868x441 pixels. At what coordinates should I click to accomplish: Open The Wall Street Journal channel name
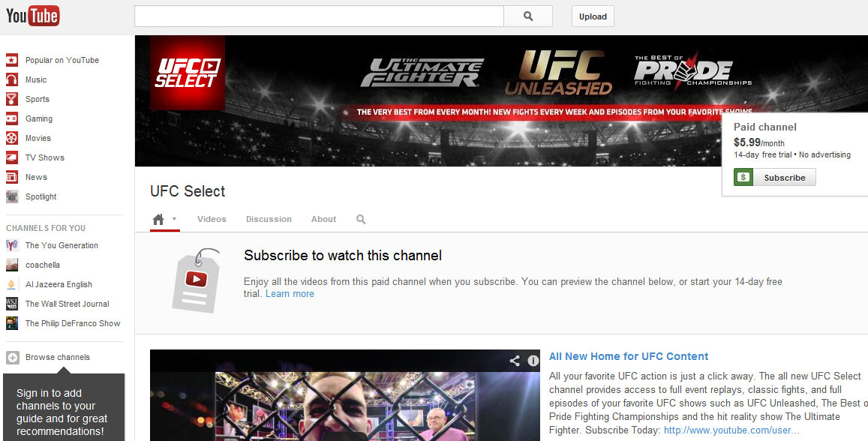coord(67,304)
